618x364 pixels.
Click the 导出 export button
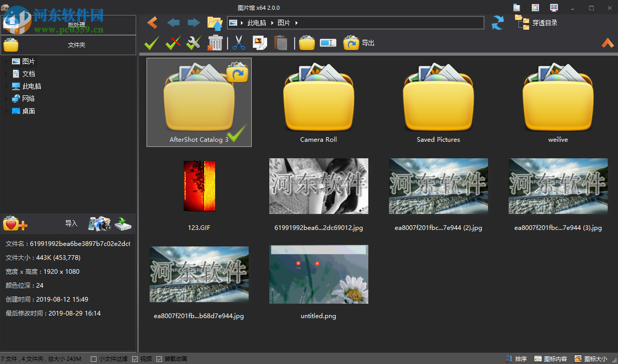pyautogui.click(x=359, y=43)
